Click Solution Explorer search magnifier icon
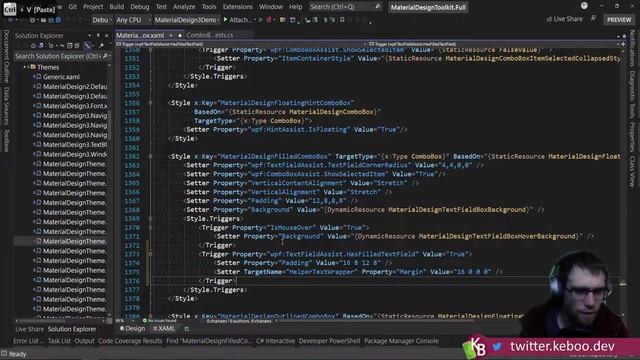Viewport: 640px width, 360px height. (x=105, y=56)
